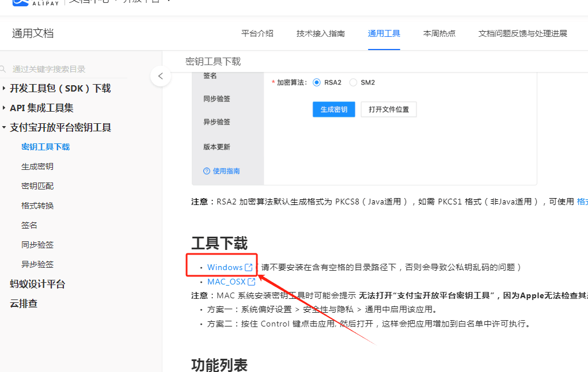The height and width of the screenshot is (372, 588).
Task: Click the external-link icon beside Windows
Action: click(249, 267)
